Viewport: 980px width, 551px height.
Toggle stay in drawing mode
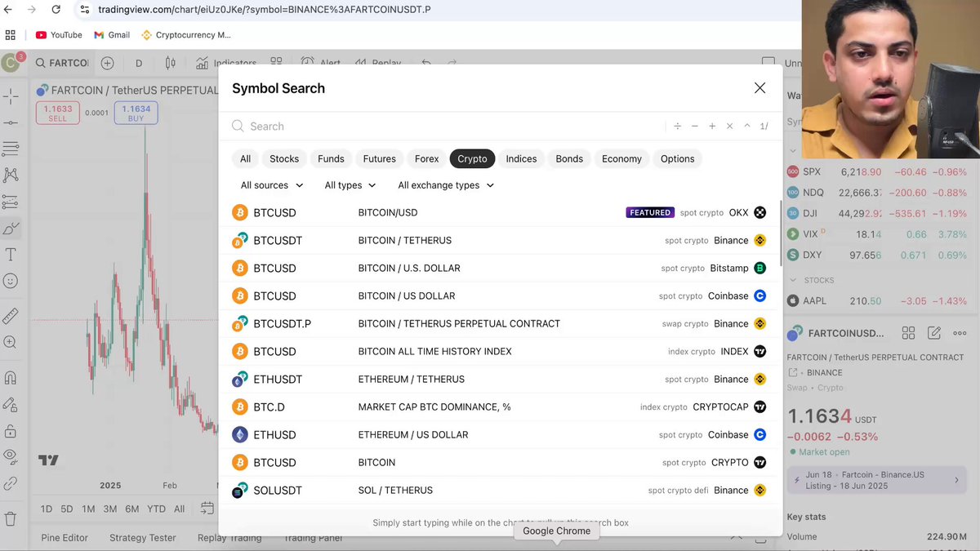pos(11,404)
